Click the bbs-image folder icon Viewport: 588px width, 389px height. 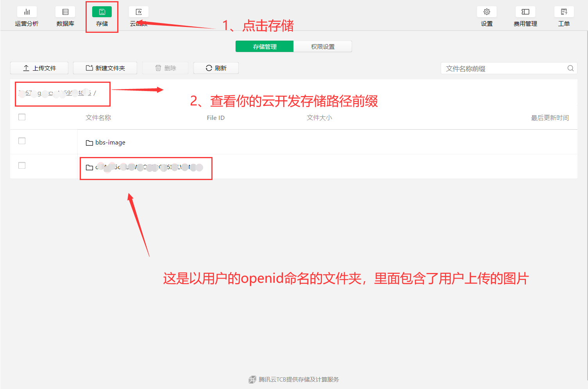click(89, 143)
